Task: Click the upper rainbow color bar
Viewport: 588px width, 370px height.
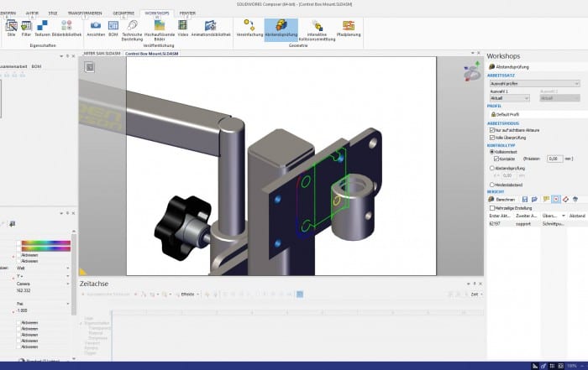Action: pyautogui.click(x=45, y=243)
